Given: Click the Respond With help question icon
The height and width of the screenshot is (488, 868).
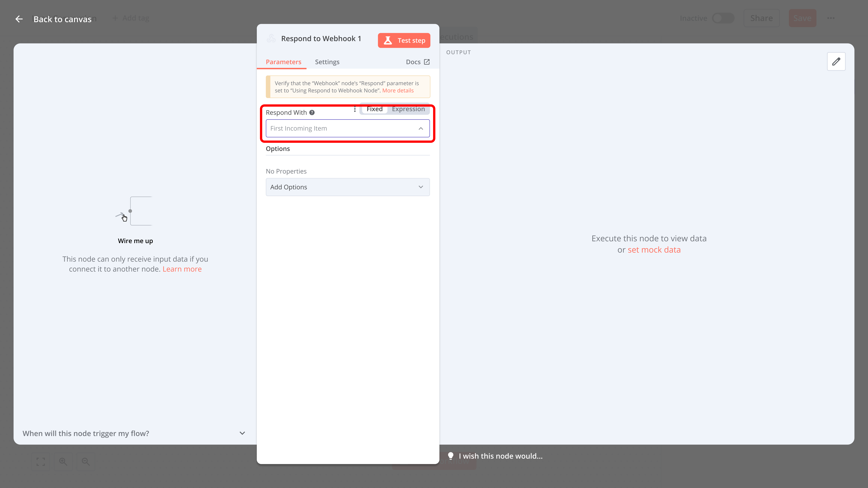Looking at the screenshot, I should click(x=312, y=113).
